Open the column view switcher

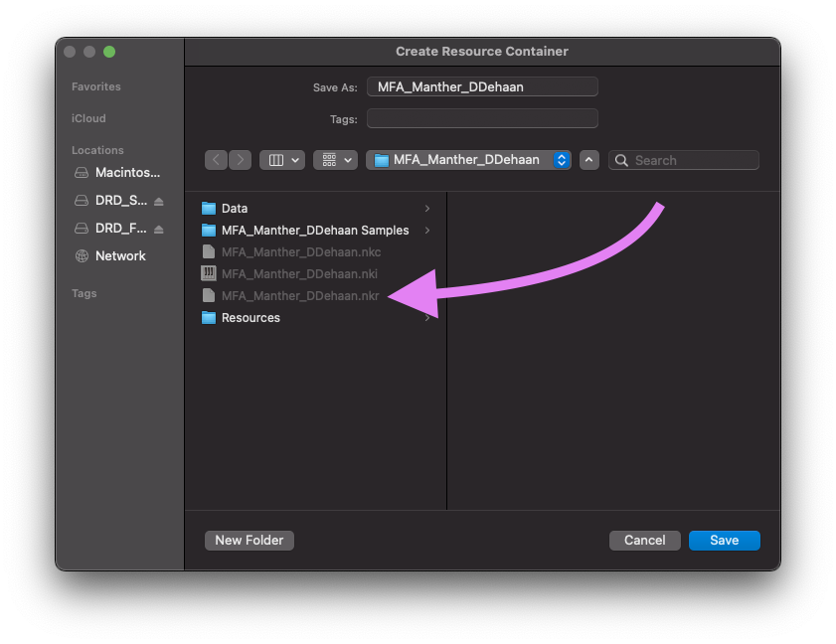281,160
